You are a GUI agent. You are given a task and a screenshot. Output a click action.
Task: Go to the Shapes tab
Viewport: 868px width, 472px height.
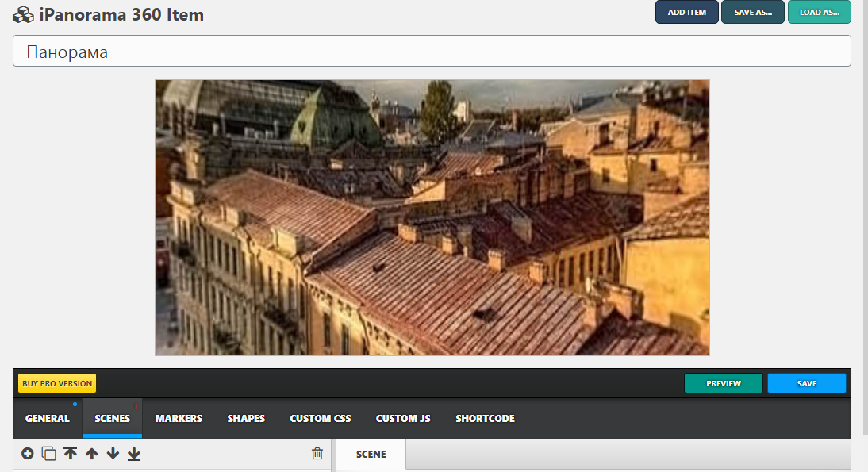[246, 418]
